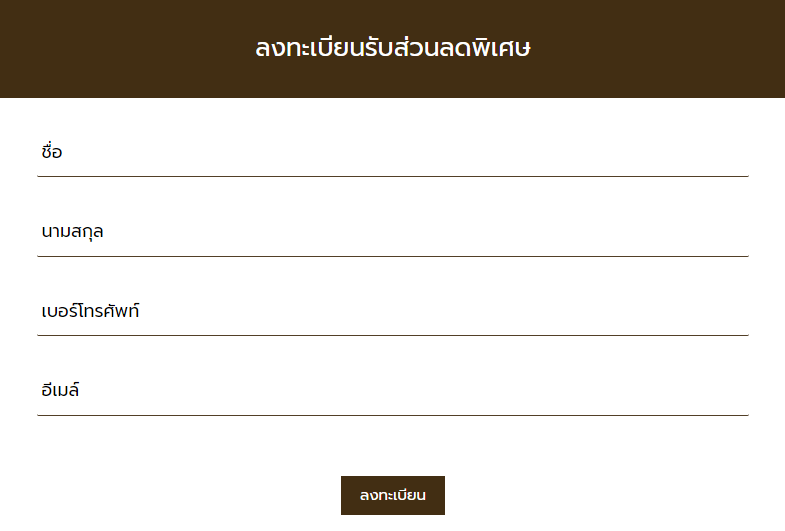The width and height of the screenshot is (785, 531).
Task: Click the underline beneath the นามสกุล field
Action: [x=392, y=256]
